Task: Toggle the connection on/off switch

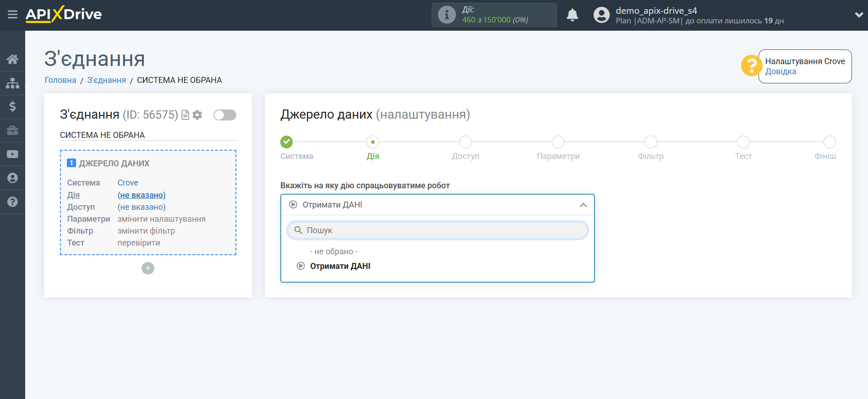Action: click(224, 115)
